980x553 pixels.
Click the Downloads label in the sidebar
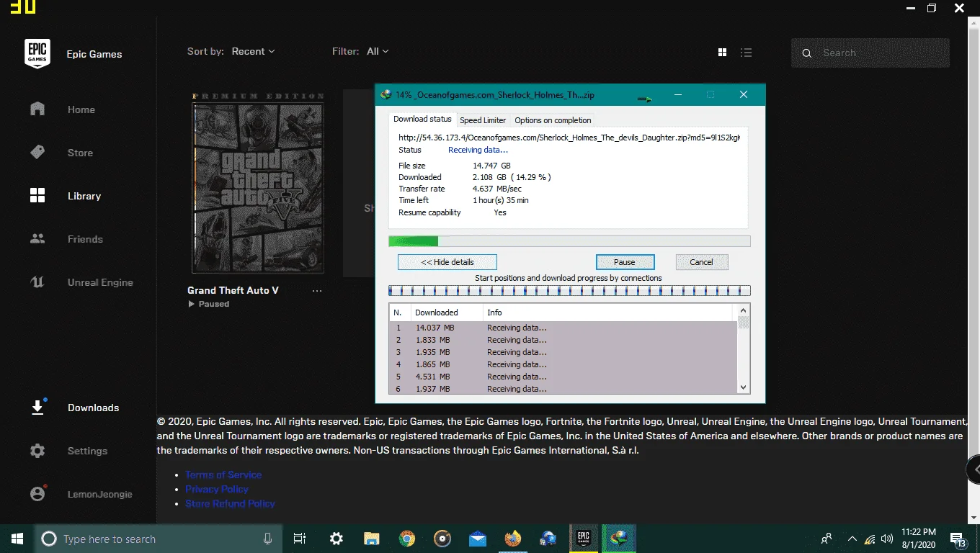pyautogui.click(x=94, y=408)
